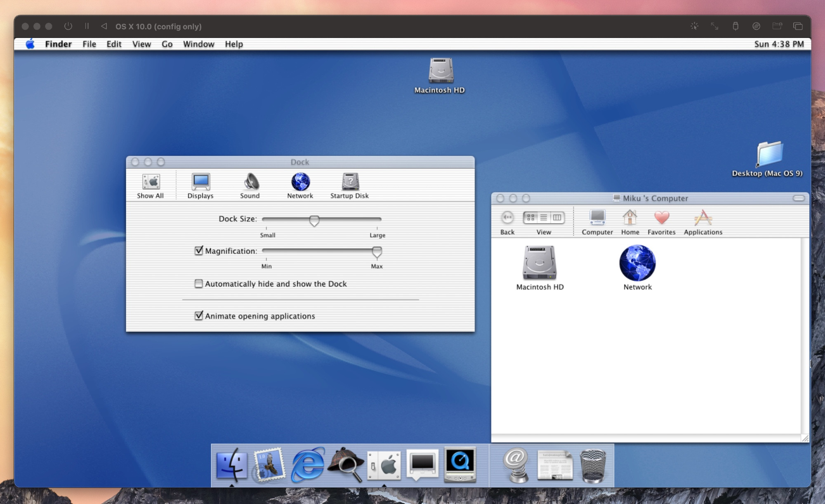The image size is (825, 504).
Task: Click System Preferences icon in the Dock
Action: (384, 465)
